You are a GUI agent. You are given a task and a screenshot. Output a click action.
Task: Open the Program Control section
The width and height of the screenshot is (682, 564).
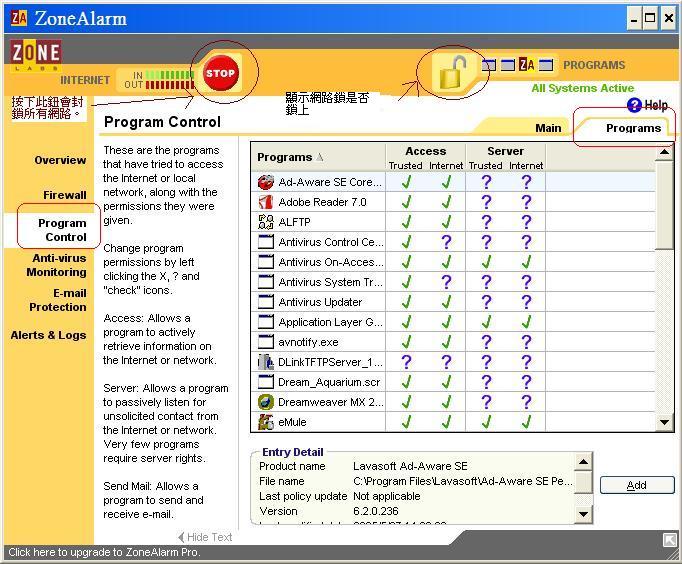[x=62, y=230]
